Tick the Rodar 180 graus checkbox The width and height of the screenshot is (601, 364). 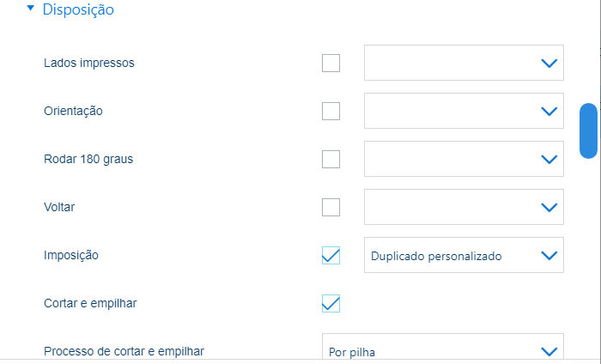tap(331, 159)
